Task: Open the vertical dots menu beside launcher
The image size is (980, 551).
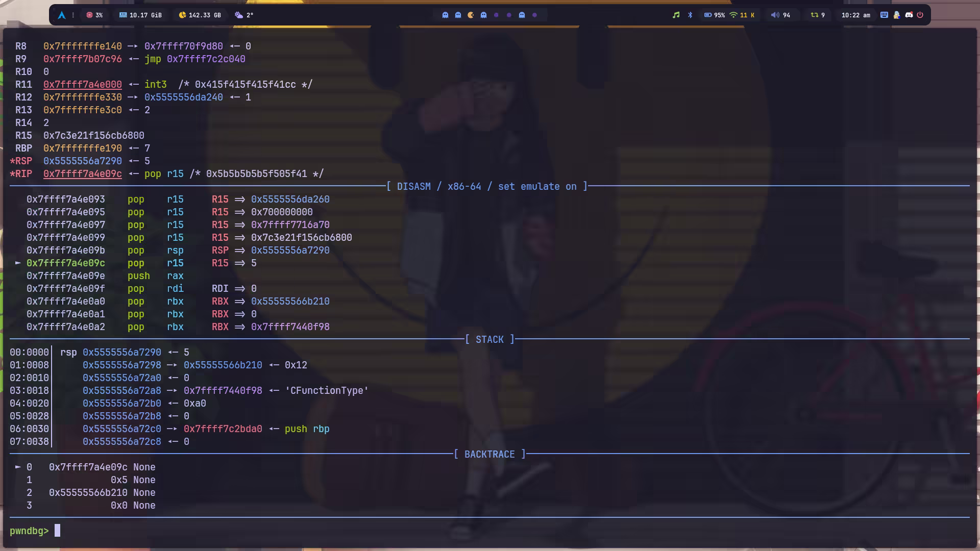Action: coord(73,15)
